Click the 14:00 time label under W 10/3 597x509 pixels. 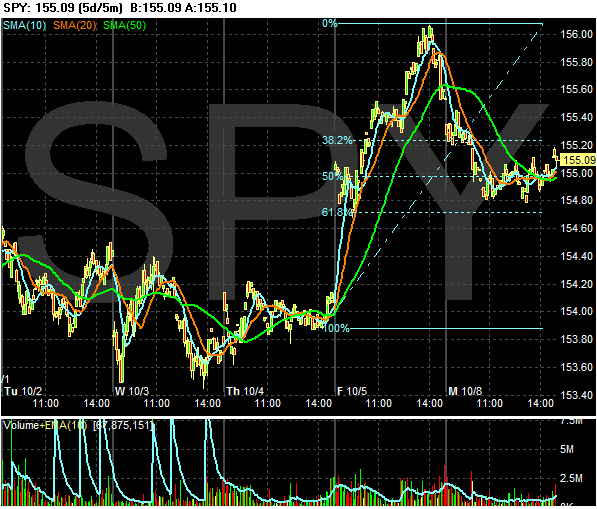point(208,403)
